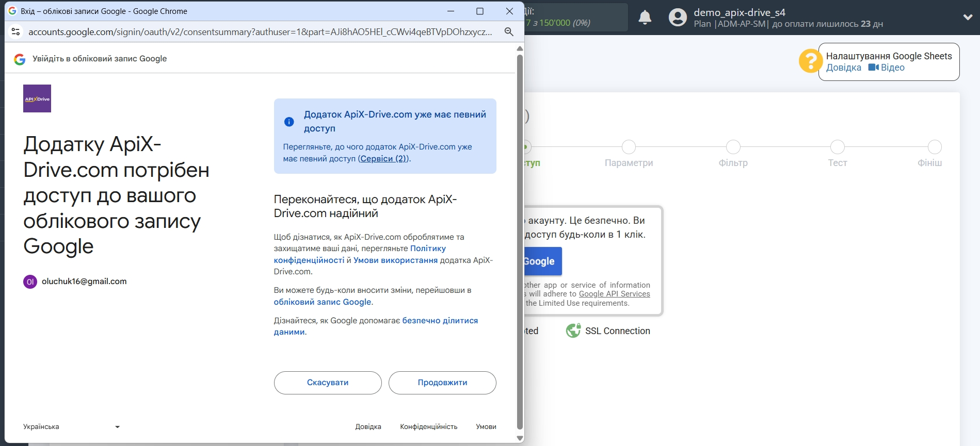980x446 pixels.
Task: Click the notification bell in ApiX-Drive
Action: pyautogui.click(x=645, y=18)
